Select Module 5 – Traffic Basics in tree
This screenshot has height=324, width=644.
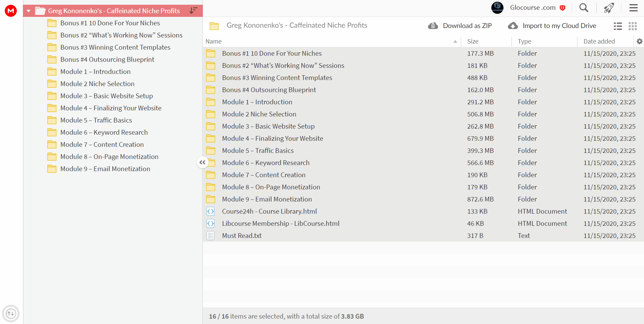coord(96,120)
